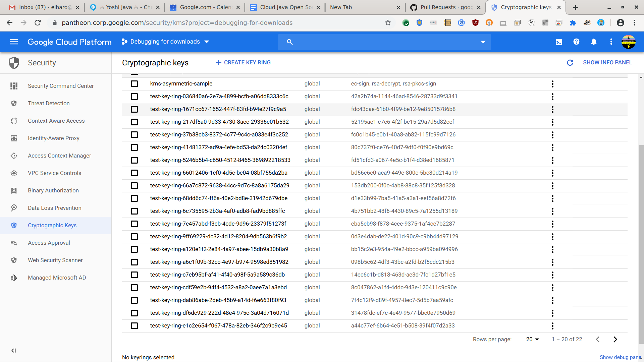Click CREATE KEY RING
This screenshot has height=362, width=644.
coord(243,62)
